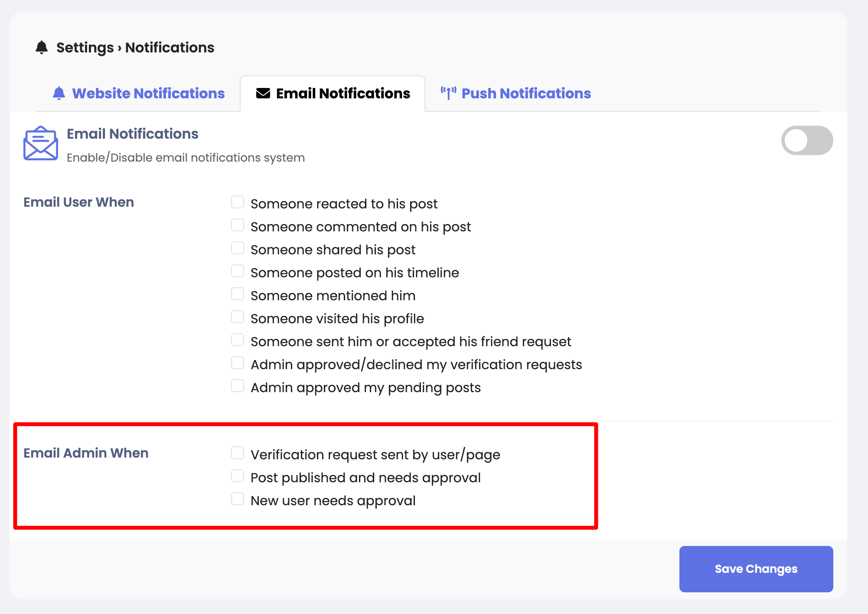Click the bell icon beside Settings breadcrumb
The height and width of the screenshot is (614, 868).
click(42, 47)
